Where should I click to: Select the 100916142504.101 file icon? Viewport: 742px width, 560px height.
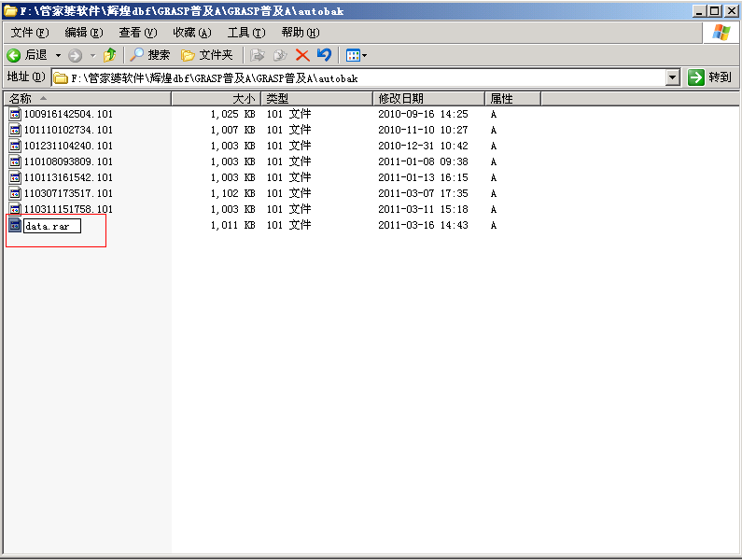(15, 114)
